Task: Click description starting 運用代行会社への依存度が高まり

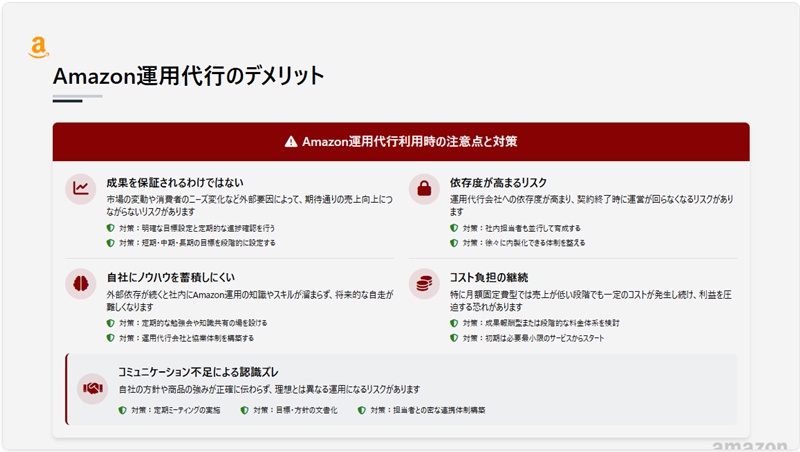Action: click(591, 205)
